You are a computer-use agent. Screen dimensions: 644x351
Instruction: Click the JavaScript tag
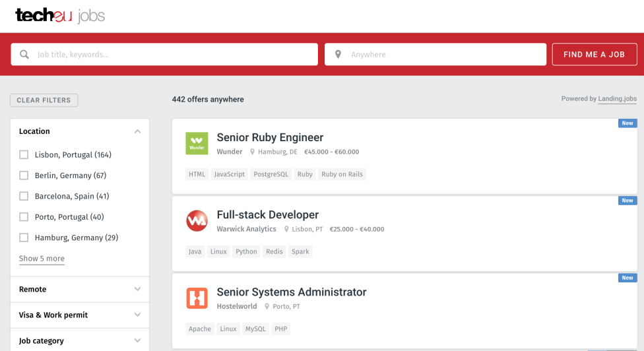coord(229,174)
